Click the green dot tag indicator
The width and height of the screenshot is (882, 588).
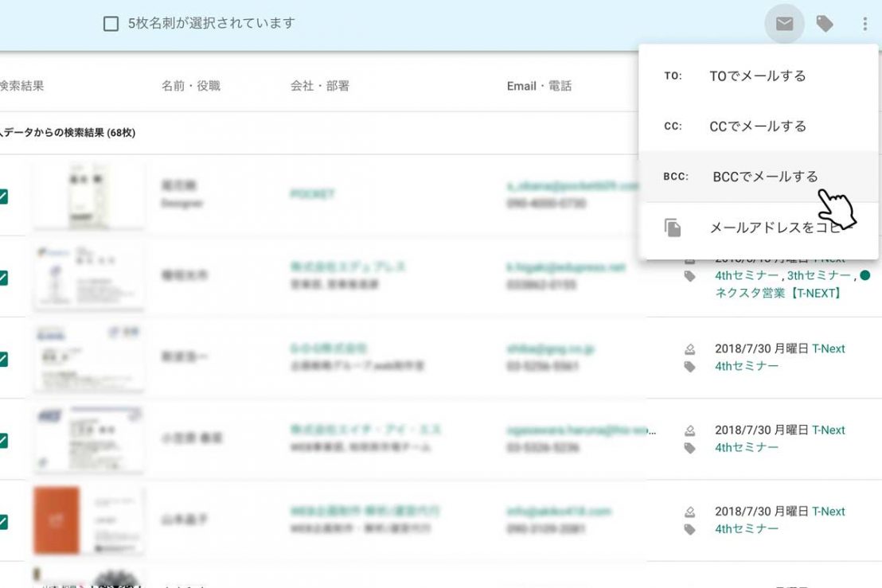pyautogui.click(x=864, y=275)
